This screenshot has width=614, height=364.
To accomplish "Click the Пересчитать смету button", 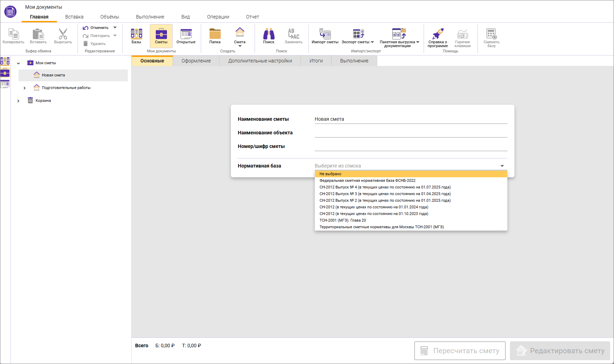I will pos(460,351).
